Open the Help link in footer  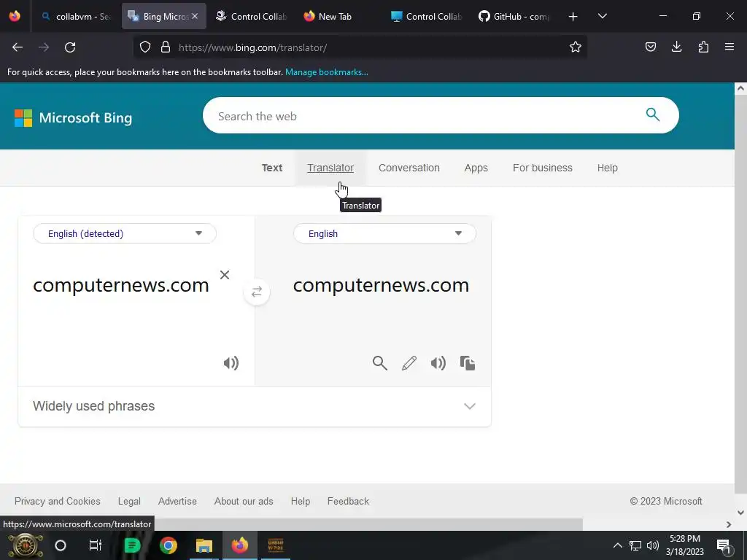click(x=300, y=501)
